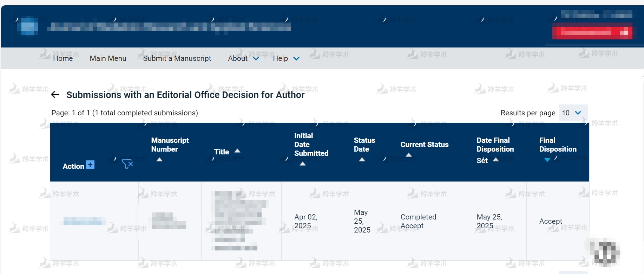Click Final Disposition blue down sort arrow

[x=547, y=160]
